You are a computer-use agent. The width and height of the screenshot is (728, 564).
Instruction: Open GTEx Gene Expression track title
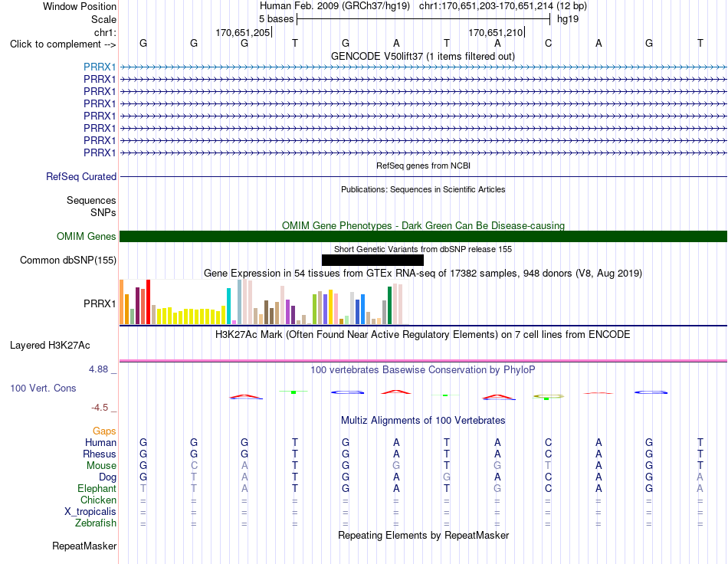423,273
